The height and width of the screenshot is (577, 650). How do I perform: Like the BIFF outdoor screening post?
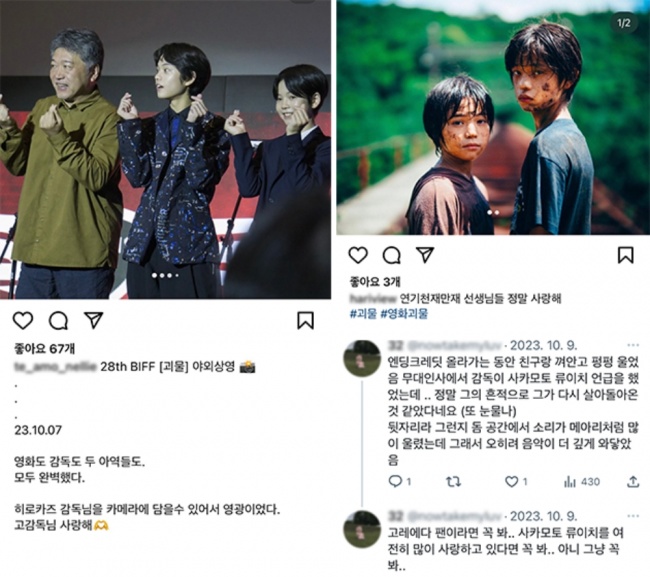click(23, 320)
